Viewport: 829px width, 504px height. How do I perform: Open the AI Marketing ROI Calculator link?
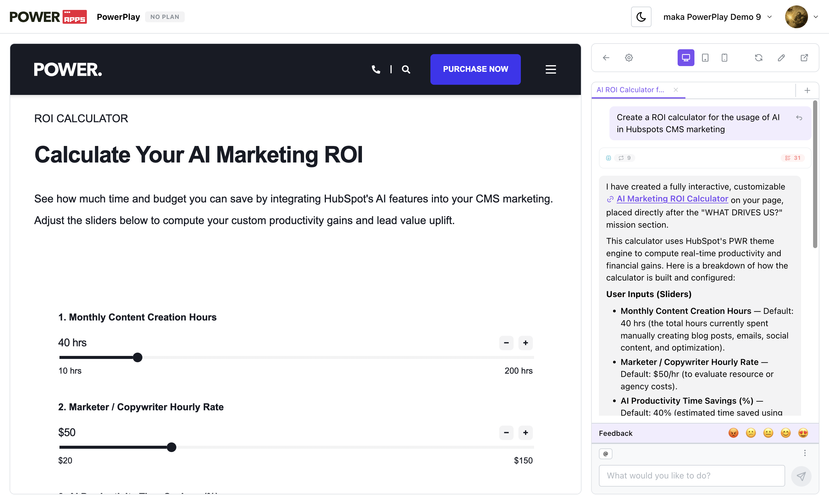pos(672,199)
